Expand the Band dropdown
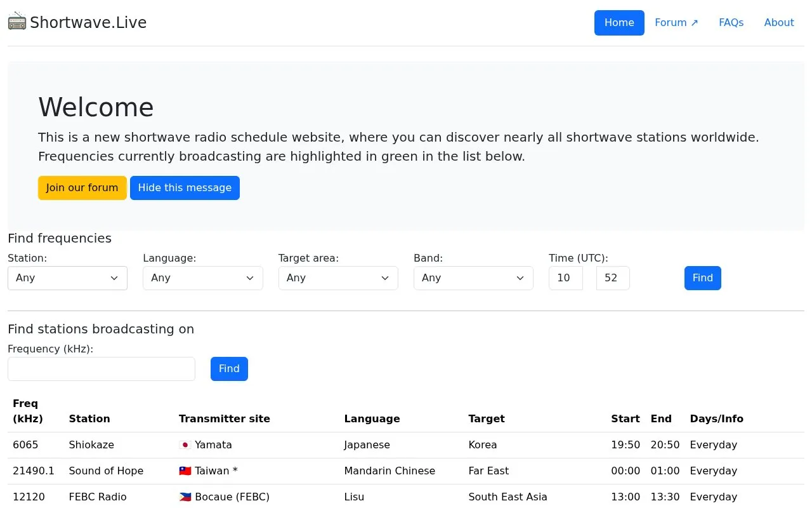Viewport: 812px width, 508px height. pyautogui.click(x=473, y=278)
